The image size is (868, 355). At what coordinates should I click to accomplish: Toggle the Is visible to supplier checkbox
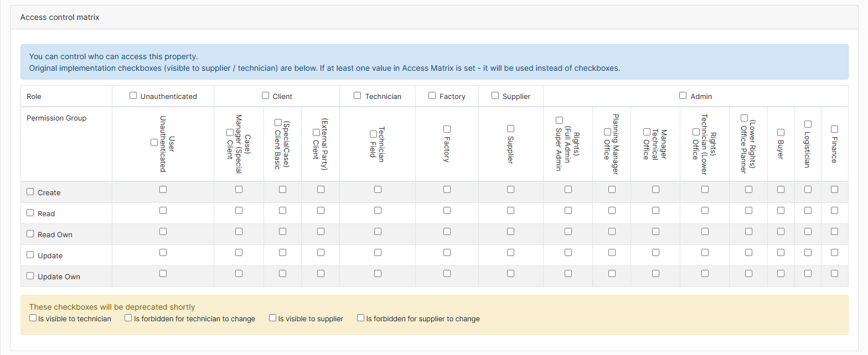click(272, 317)
